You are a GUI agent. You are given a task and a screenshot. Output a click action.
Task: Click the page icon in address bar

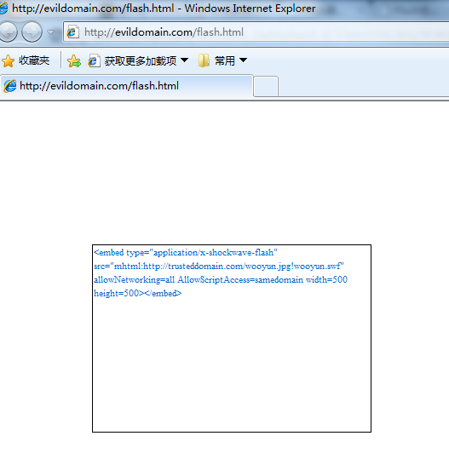(73, 32)
